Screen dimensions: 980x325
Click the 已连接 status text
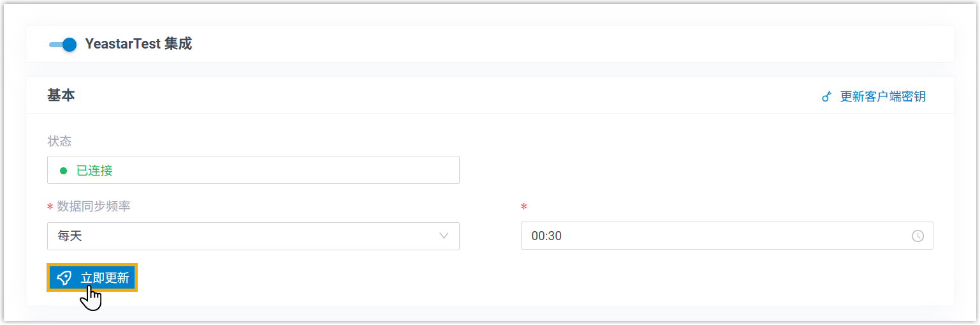pyautogui.click(x=94, y=170)
